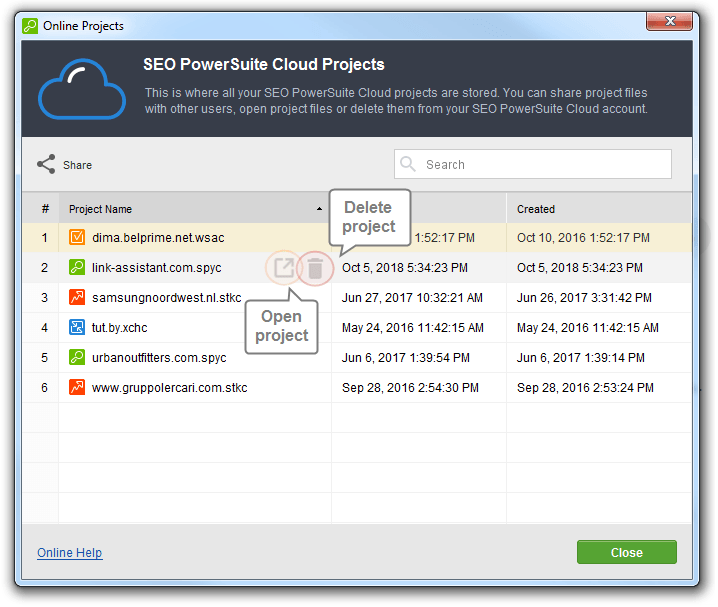Delete project trash icon on link-assistant.com.spyc row
The height and width of the screenshot is (607, 718).
(x=315, y=268)
